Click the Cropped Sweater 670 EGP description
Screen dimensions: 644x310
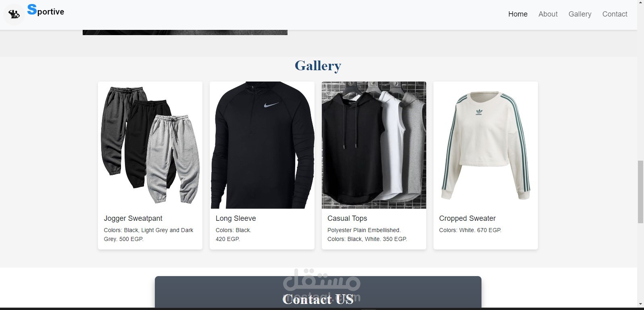[x=470, y=230]
